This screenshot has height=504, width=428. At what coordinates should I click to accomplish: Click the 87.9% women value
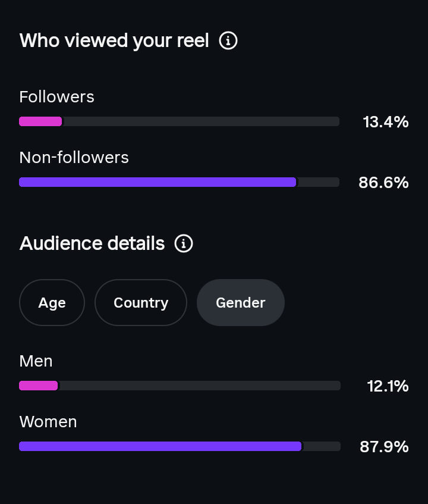384,447
